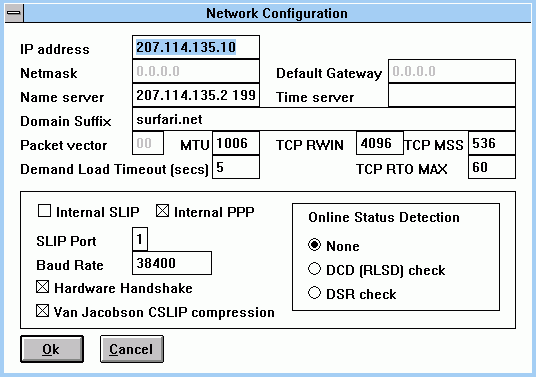
Task: Click the Time server field
Action: tap(452, 95)
